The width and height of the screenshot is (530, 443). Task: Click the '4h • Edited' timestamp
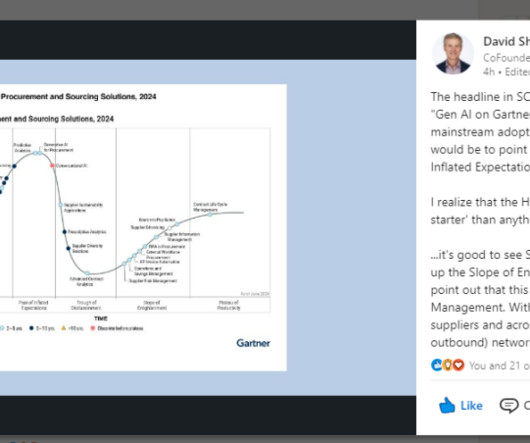[x=506, y=72]
